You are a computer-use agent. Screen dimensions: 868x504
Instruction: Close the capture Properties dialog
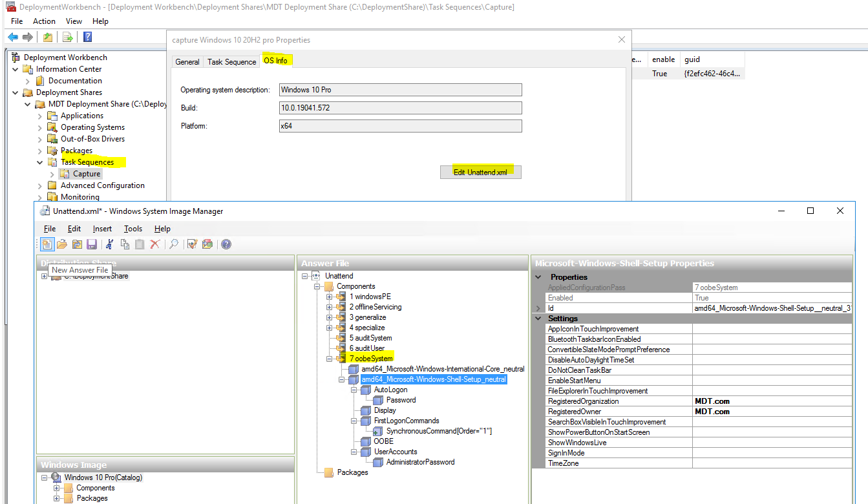621,39
